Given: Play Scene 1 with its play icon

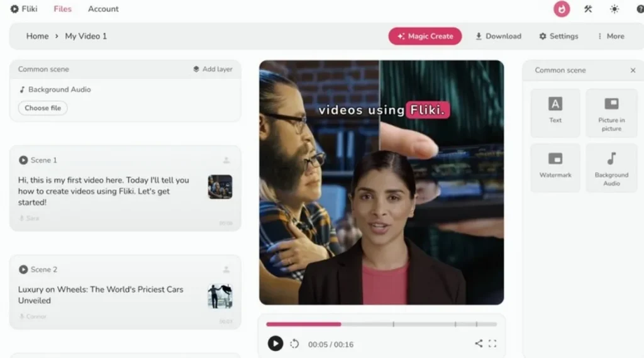Looking at the screenshot, I should [23, 160].
